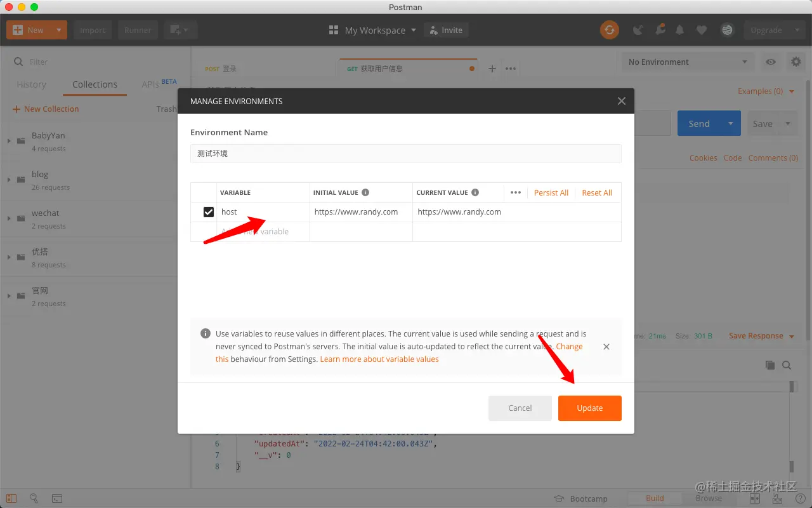This screenshot has height=508, width=812.
Task: Add a new request tab with plus
Action: 492,69
